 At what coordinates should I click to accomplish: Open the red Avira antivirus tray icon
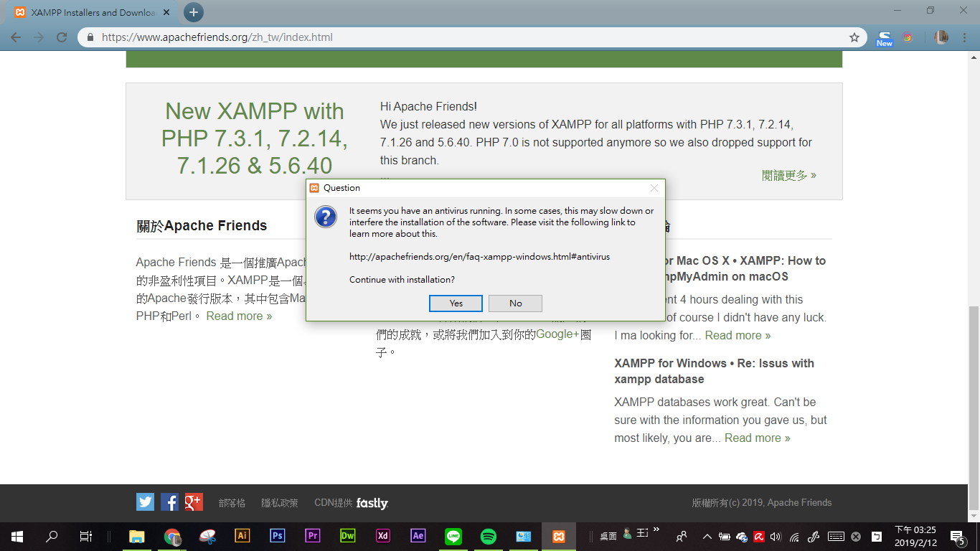[x=758, y=536]
